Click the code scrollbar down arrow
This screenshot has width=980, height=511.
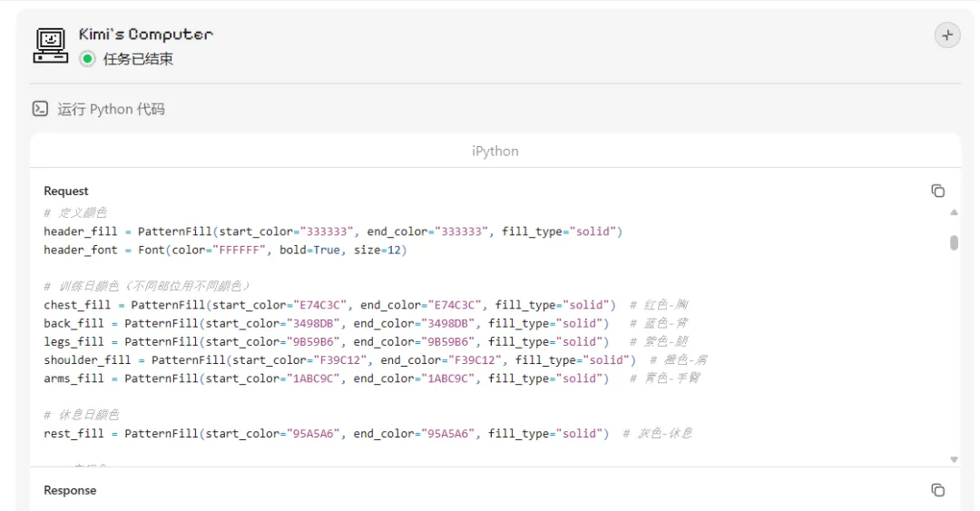point(954,459)
